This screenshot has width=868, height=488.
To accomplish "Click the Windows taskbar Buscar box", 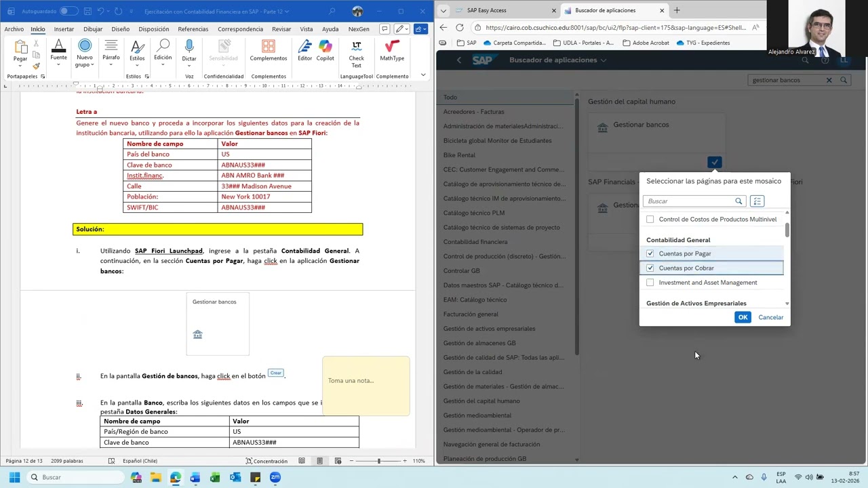I will 77,477.
